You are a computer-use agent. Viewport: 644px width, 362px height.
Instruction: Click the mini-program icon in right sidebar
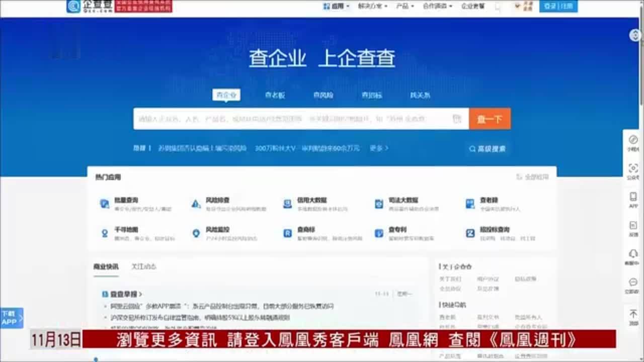pyautogui.click(x=633, y=140)
